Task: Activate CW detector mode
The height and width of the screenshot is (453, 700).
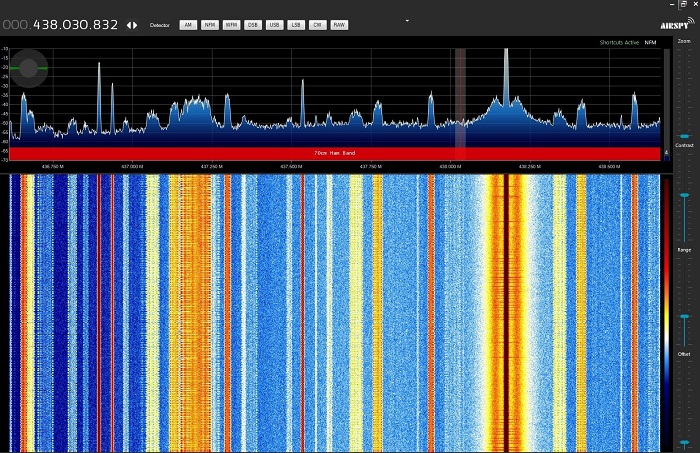Action: point(317,25)
